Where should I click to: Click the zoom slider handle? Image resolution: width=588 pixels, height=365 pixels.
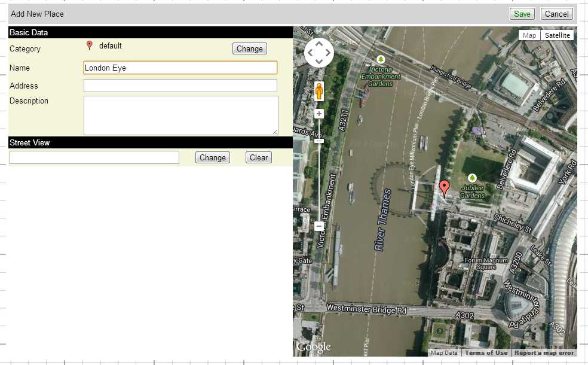coord(318,141)
